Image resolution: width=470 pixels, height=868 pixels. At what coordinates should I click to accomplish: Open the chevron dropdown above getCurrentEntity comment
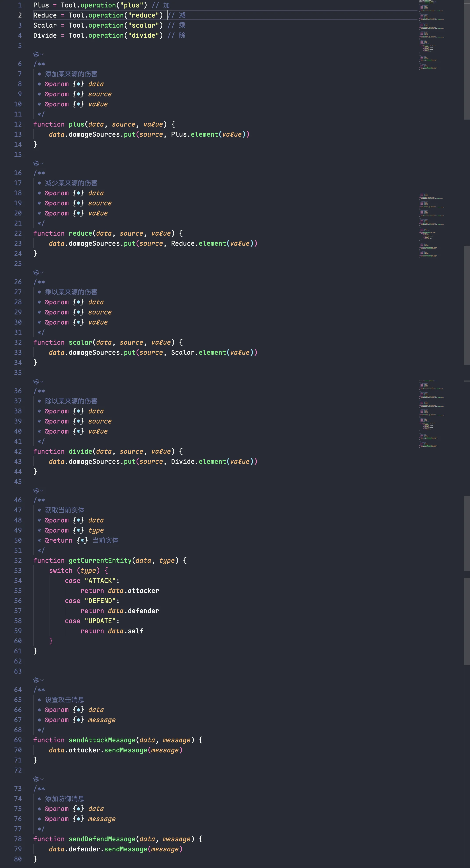pyautogui.click(x=42, y=491)
